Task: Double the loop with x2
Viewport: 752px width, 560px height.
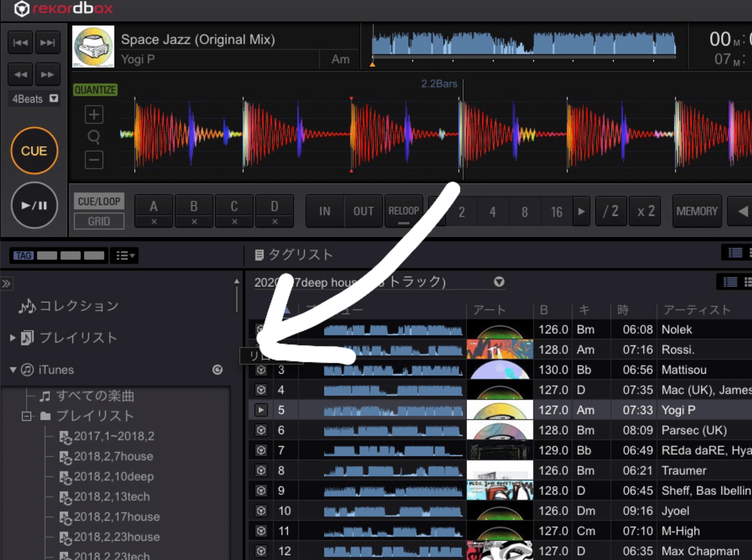Action: coord(646,211)
